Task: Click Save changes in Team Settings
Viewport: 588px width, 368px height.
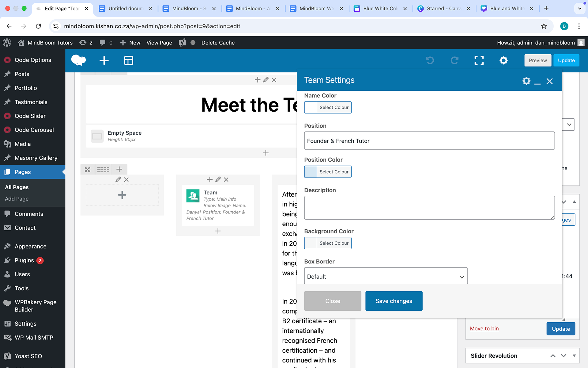Action: tap(394, 301)
